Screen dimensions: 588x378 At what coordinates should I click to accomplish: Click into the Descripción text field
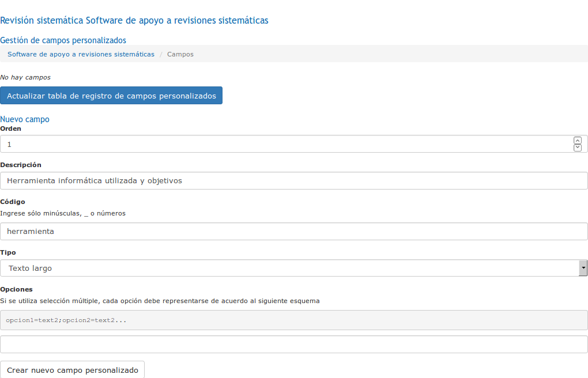(293, 180)
